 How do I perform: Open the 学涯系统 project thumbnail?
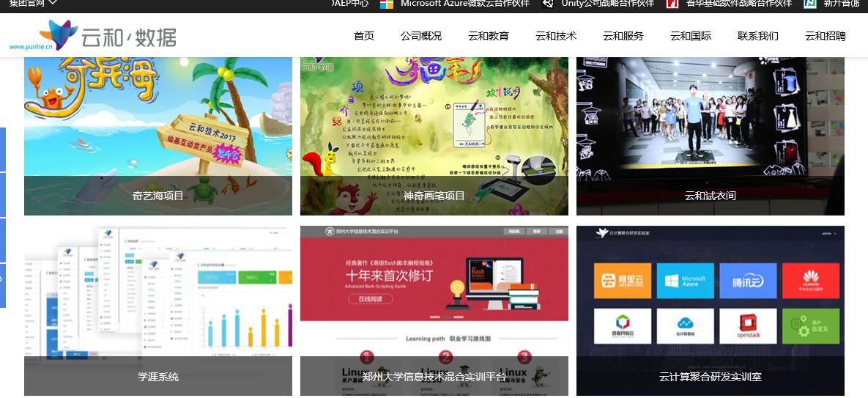(158, 308)
